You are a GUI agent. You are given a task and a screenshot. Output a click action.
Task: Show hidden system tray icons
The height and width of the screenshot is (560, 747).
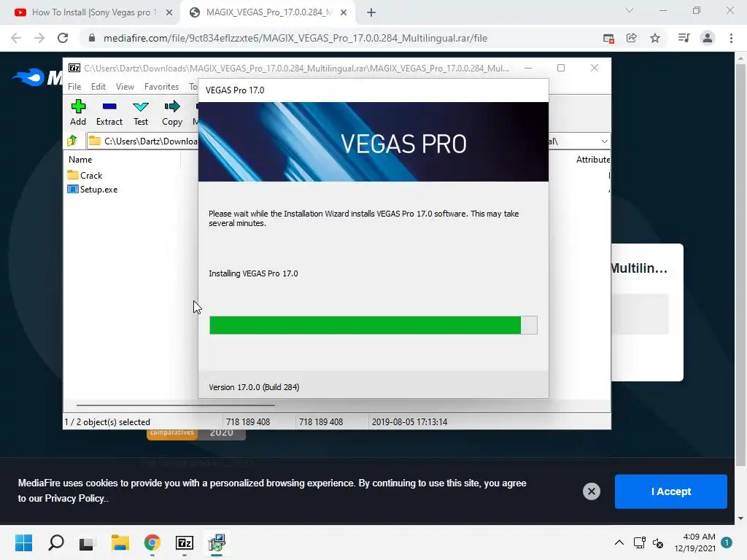click(x=619, y=542)
